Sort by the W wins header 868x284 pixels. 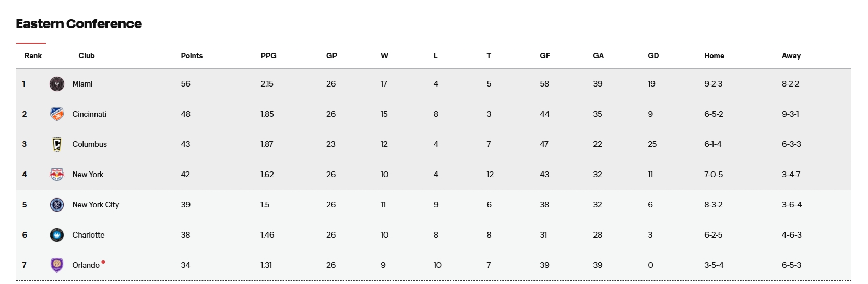coord(384,56)
